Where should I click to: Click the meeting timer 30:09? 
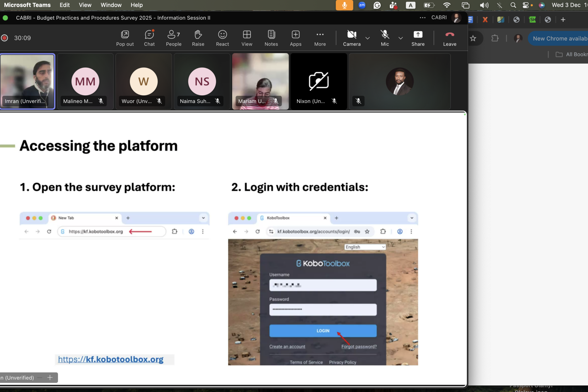click(22, 38)
